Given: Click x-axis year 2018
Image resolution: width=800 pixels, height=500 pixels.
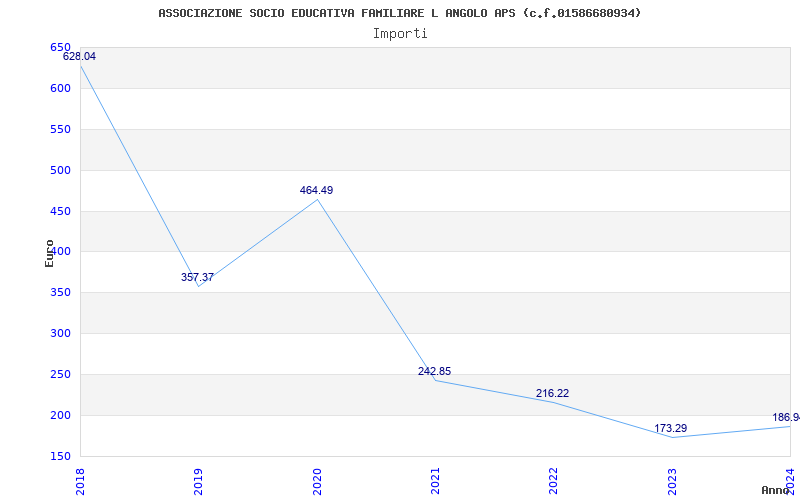Looking at the screenshot, I should (80, 481).
